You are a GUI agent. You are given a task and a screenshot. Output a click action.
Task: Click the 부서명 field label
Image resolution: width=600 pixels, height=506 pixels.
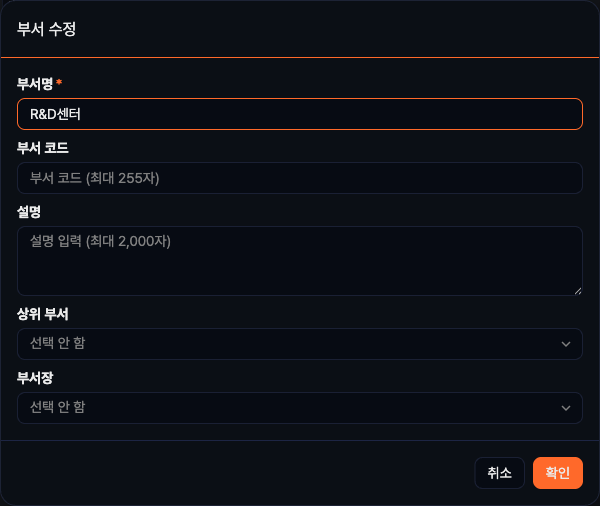tap(35, 82)
